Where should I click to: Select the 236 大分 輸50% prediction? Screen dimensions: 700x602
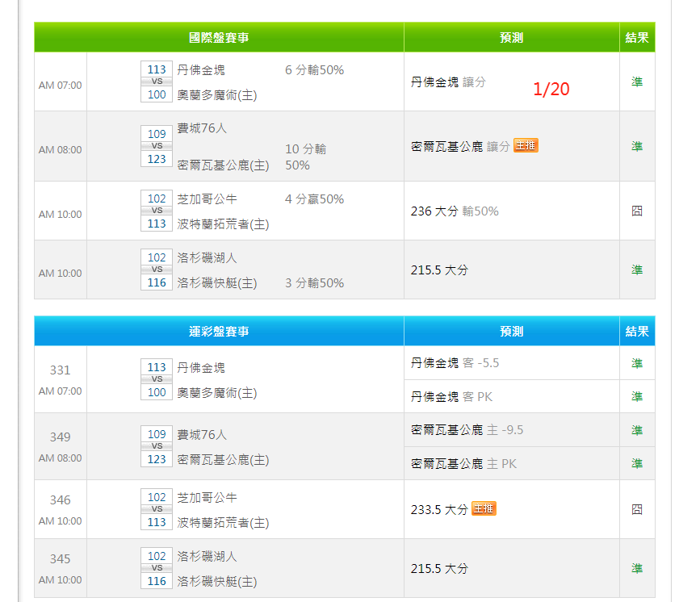point(455,211)
